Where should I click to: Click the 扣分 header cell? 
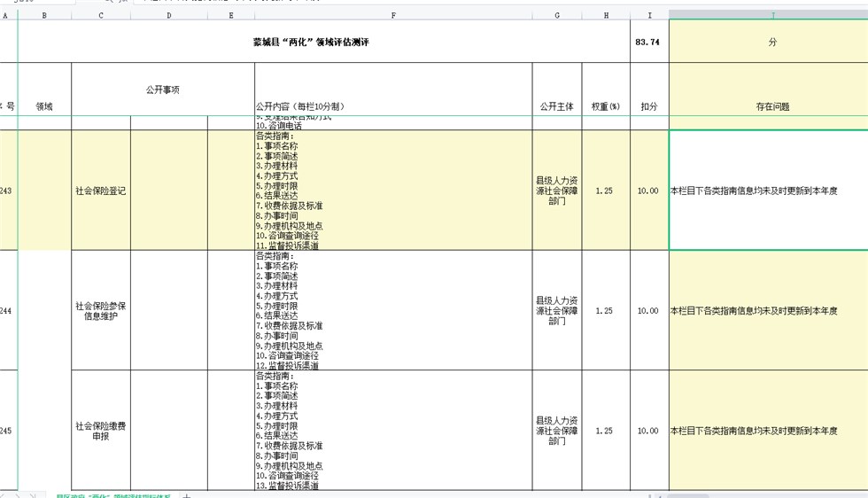(649, 106)
